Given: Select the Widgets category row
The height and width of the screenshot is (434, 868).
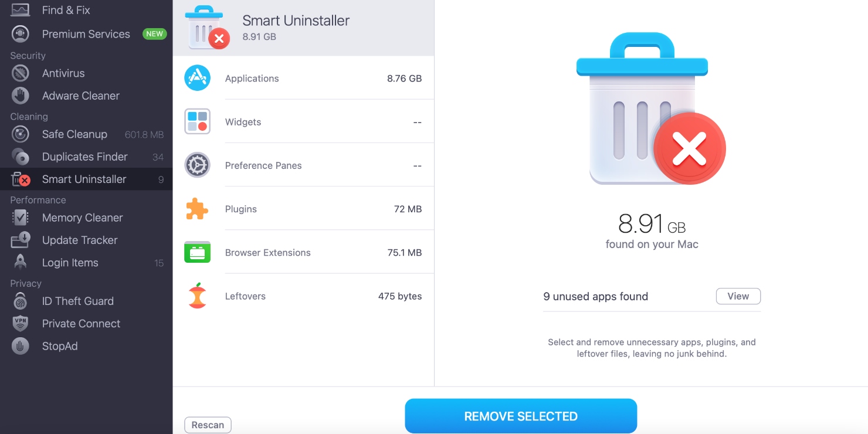Looking at the screenshot, I should tap(303, 121).
